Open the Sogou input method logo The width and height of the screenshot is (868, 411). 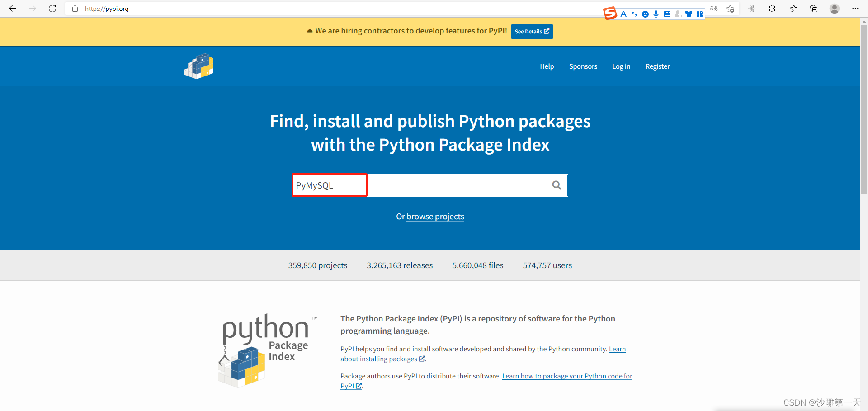[x=610, y=14]
